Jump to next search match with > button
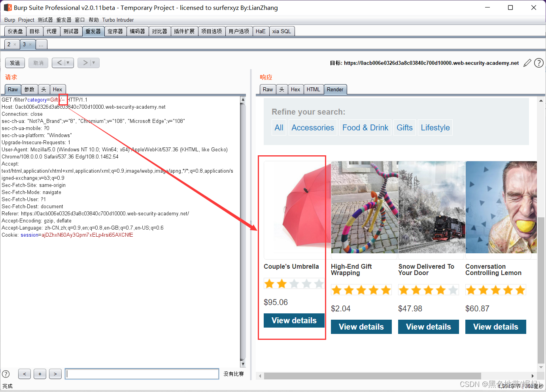The width and height of the screenshot is (546, 392). tap(55, 374)
